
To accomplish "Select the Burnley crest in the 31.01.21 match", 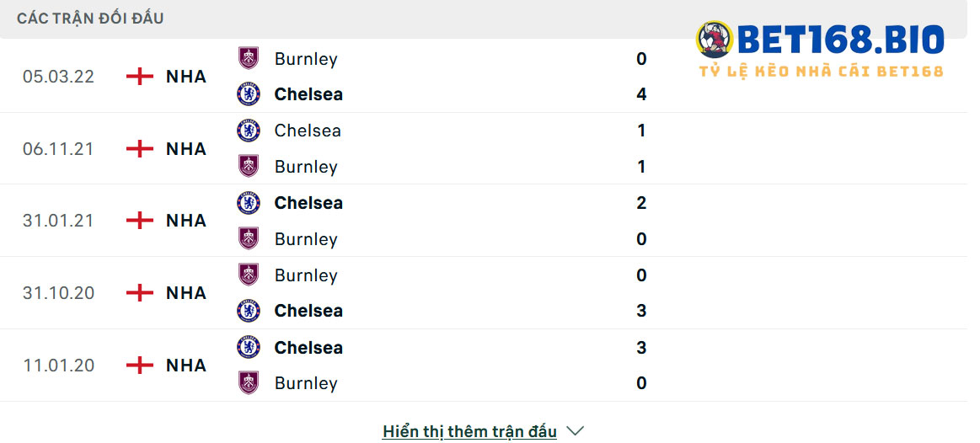I will pyautogui.click(x=249, y=238).
